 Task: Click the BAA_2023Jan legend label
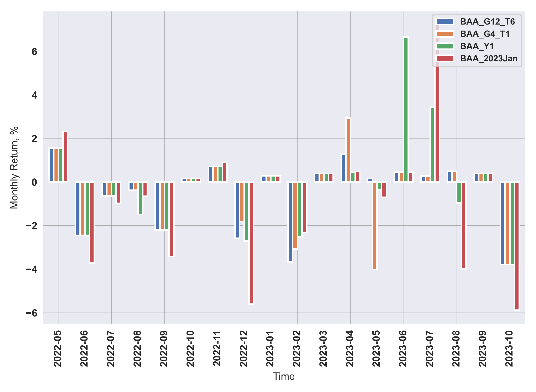coord(489,58)
